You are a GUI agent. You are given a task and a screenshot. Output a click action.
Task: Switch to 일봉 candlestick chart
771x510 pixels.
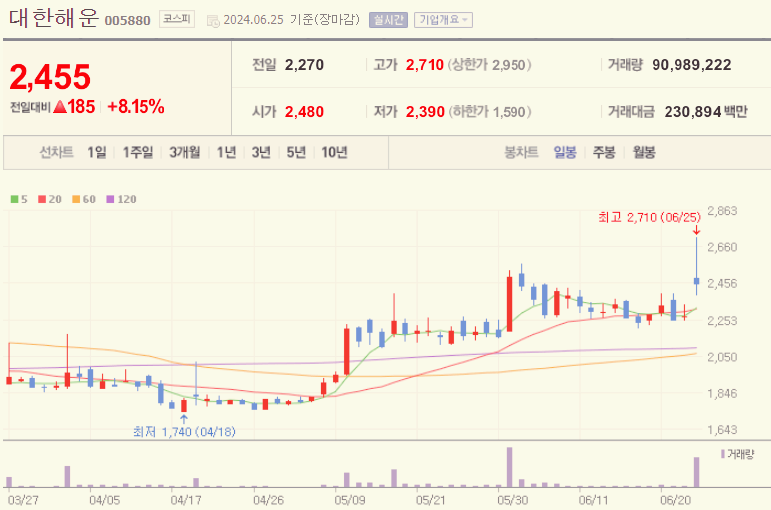coord(565,152)
